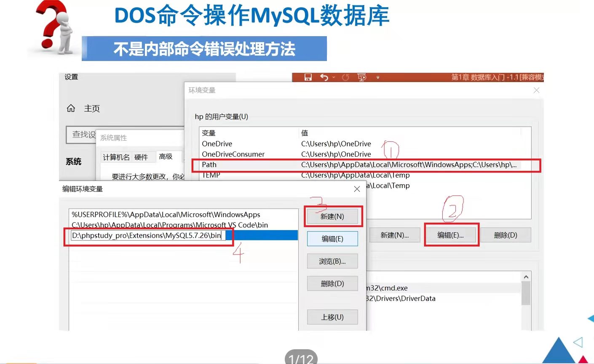This screenshot has width=594, height=364.
Task: Click the D:\phpstudy_pro\Extensions\MySQL5.7.26\bin edit field
Action: point(147,236)
